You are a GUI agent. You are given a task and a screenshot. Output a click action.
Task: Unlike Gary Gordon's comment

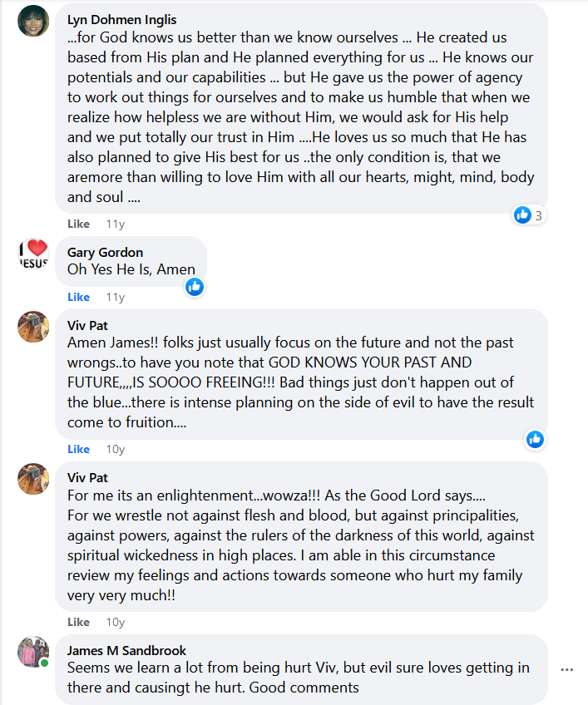[78, 297]
